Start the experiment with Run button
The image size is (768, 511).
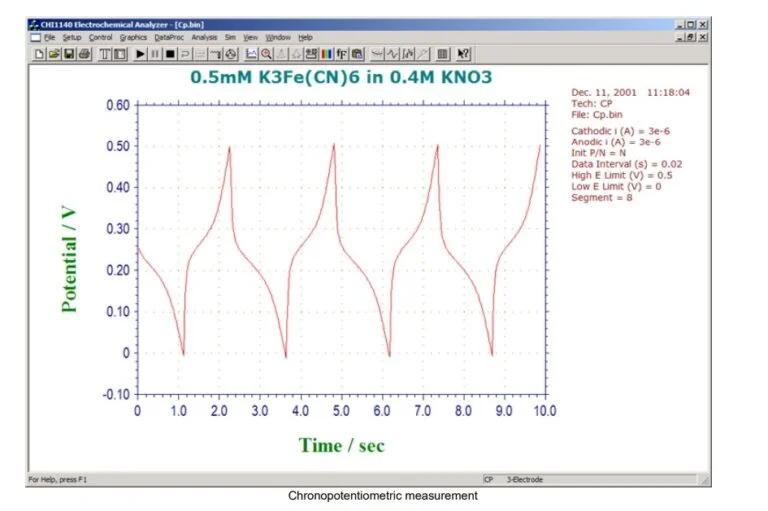[x=140, y=52]
